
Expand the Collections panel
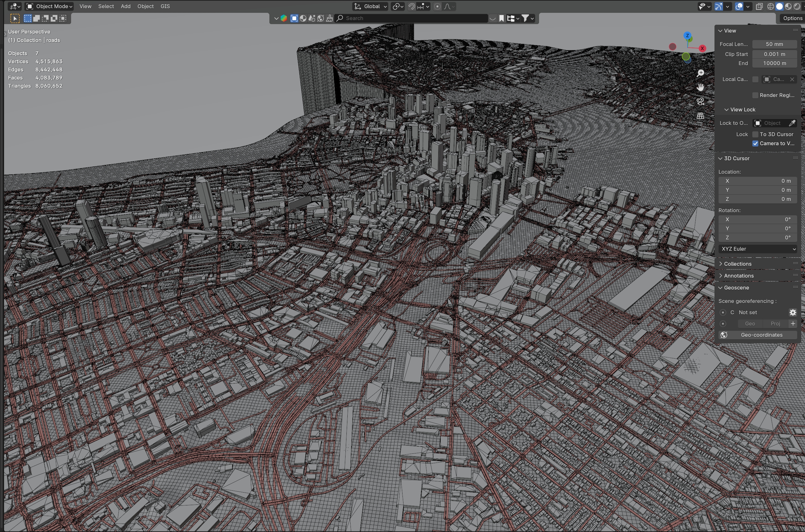coord(737,263)
